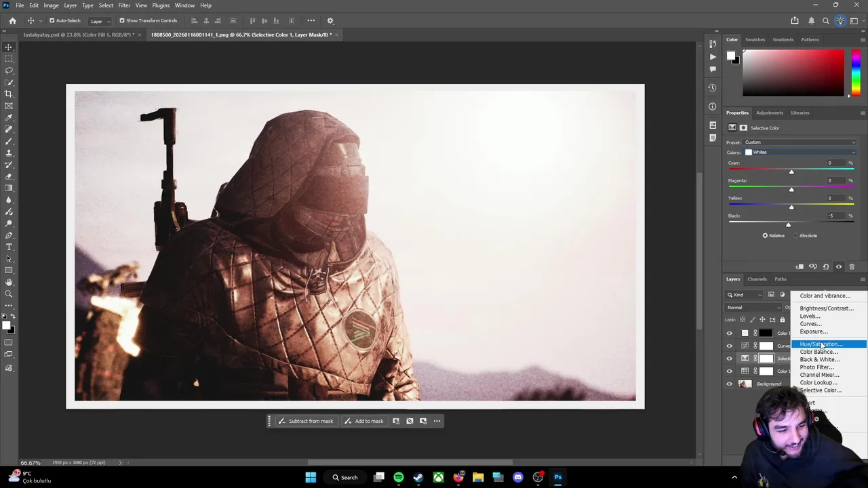This screenshot has width=868, height=488.
Task: Open the Layers panel options menu
Action: [863, 279]
